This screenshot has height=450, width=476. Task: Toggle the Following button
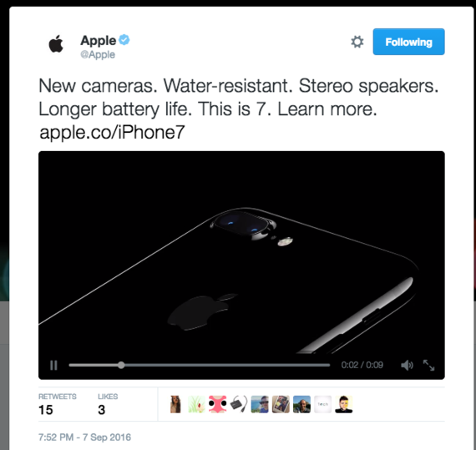408,42
